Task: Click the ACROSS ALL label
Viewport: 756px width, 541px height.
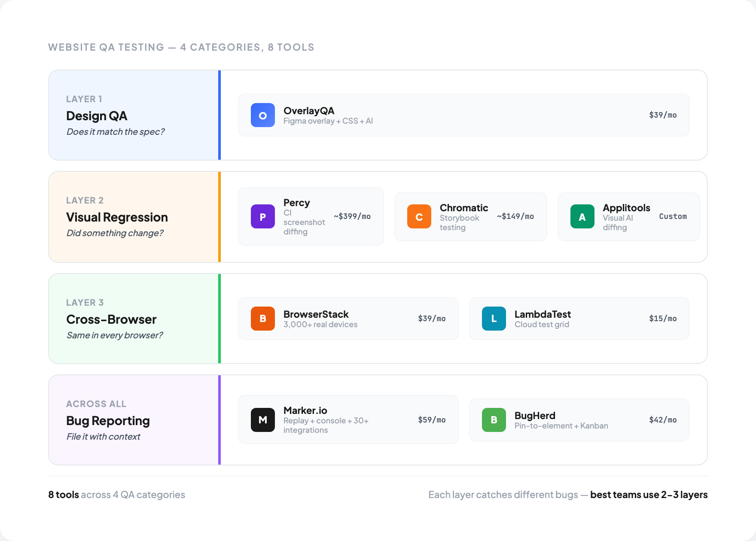Action: pyautogui.click(x=96, y=404)
